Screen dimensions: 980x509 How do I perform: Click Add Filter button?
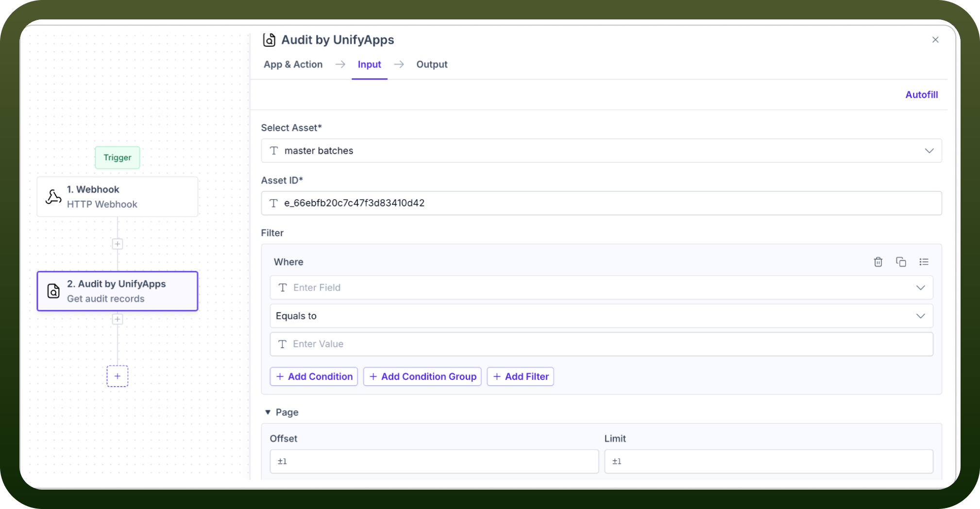click(x=520, y=376)
